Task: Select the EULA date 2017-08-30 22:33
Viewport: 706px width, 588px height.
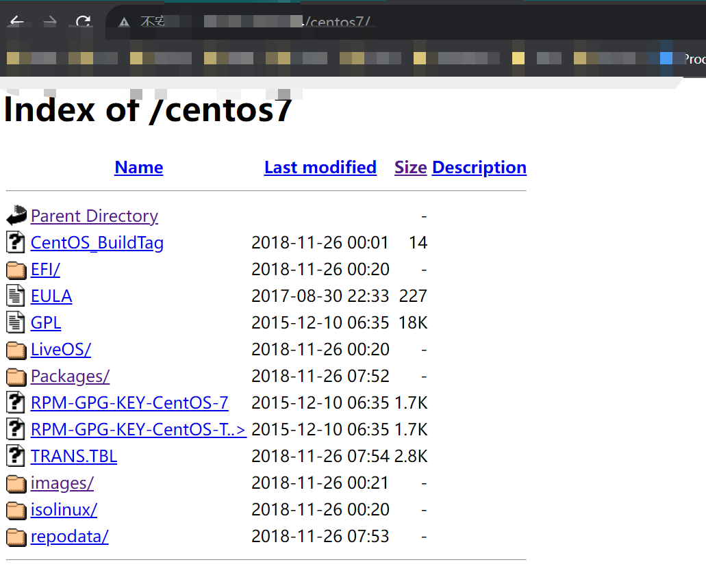Action: pyautogui.click(x=320, y=296)
